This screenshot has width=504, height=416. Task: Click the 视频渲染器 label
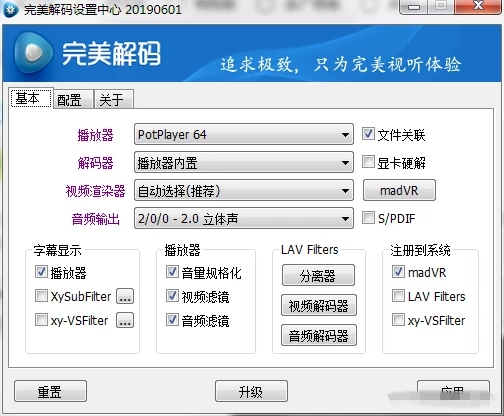tap(95, 191)
